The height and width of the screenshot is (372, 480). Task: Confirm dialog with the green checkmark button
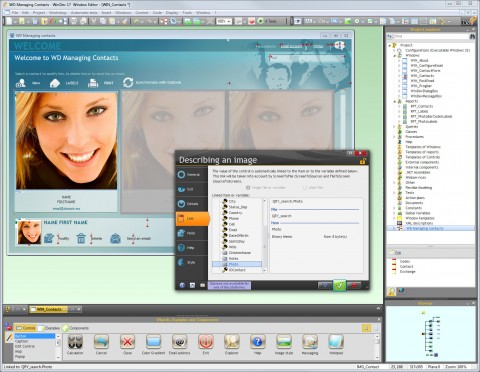click(x=339, y=285)
